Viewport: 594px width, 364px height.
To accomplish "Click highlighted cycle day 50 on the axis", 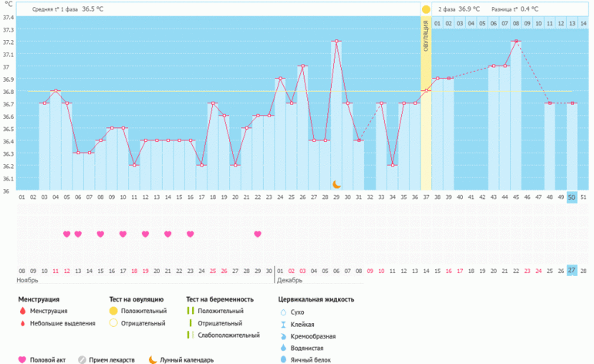I will coord(572,197).
